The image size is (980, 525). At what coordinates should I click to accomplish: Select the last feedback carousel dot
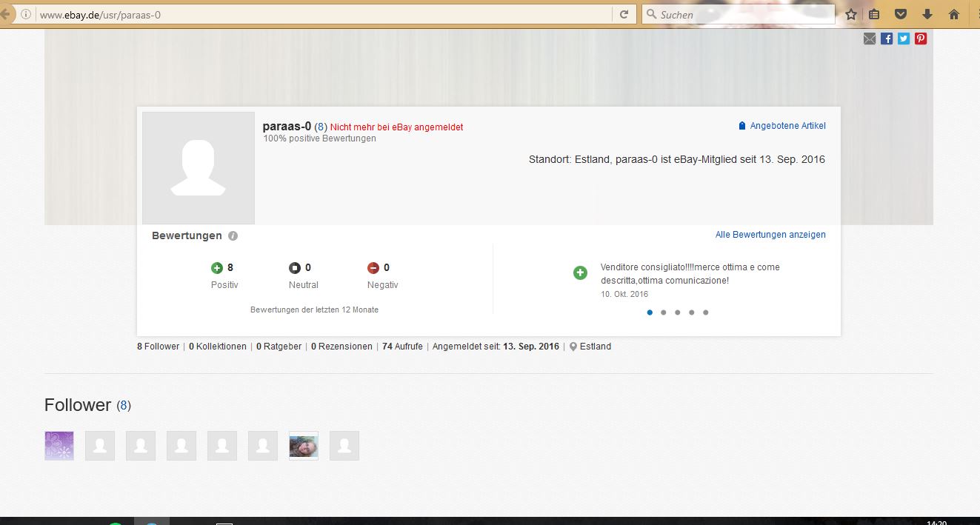tap(705, 312)
